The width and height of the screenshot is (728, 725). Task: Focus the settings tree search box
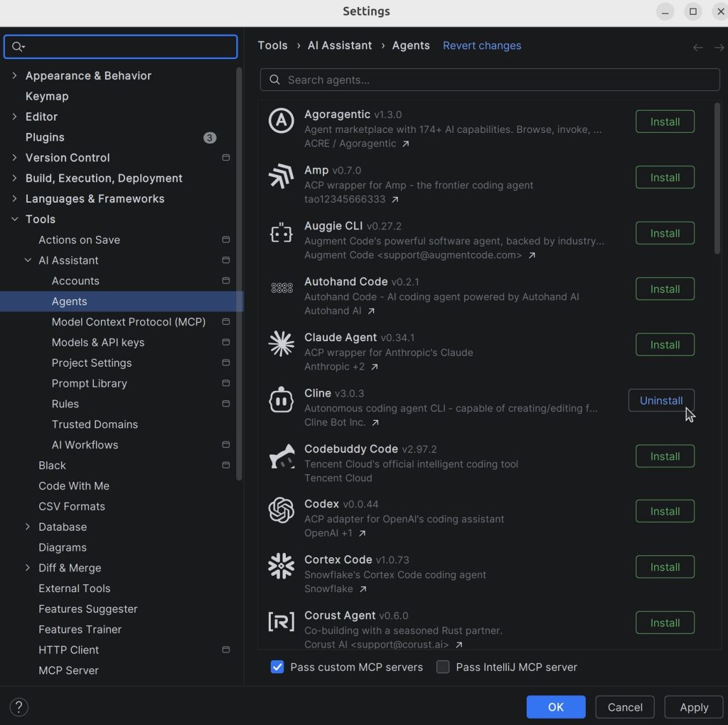[121, 46]
